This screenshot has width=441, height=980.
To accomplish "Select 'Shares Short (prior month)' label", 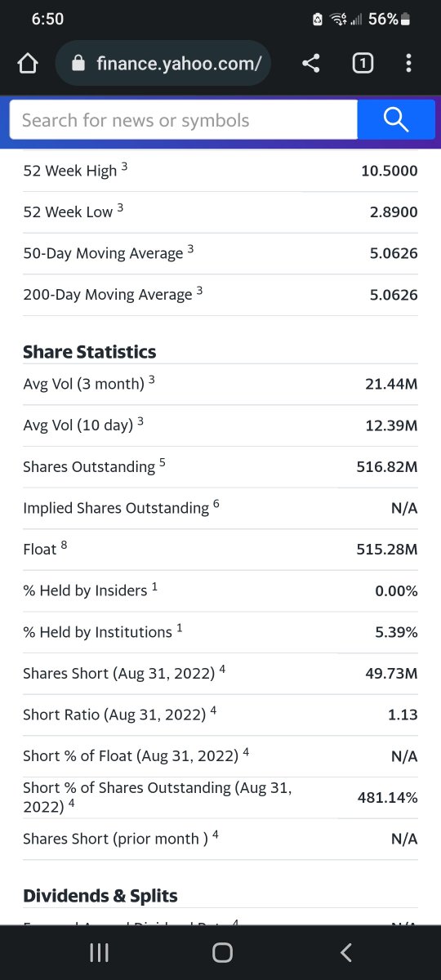I will [x=115, y=839].
